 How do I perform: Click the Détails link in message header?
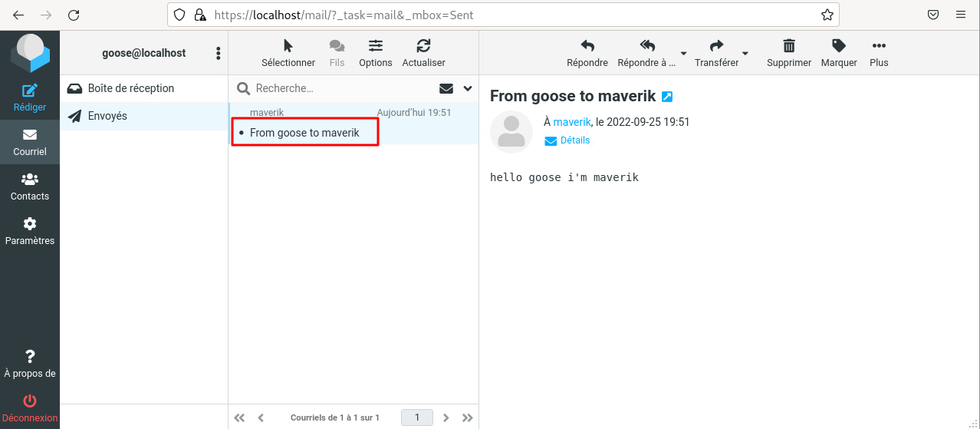click(574, 140)
